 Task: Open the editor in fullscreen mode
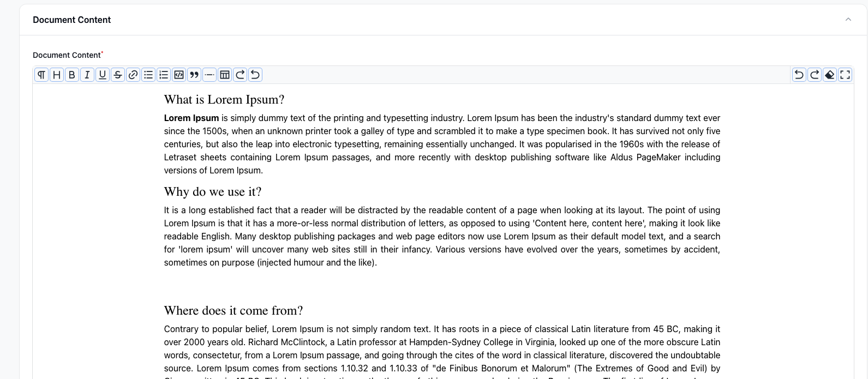(x=845, y=75)
